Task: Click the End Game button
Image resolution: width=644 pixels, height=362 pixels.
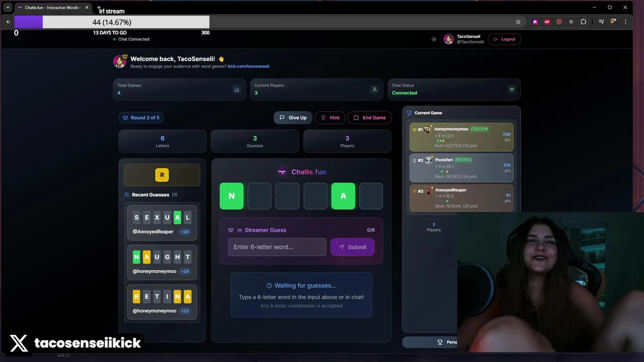Action: (369, 118)
